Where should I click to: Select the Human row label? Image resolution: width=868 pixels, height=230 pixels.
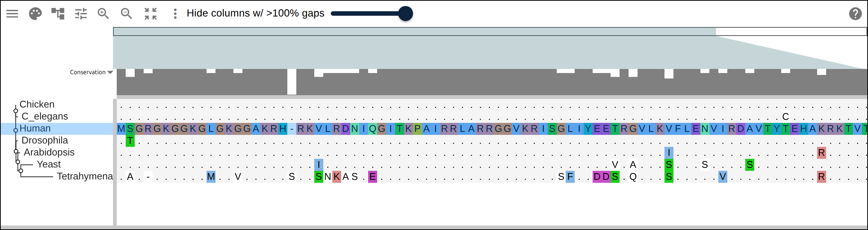[x=35, y=128]
